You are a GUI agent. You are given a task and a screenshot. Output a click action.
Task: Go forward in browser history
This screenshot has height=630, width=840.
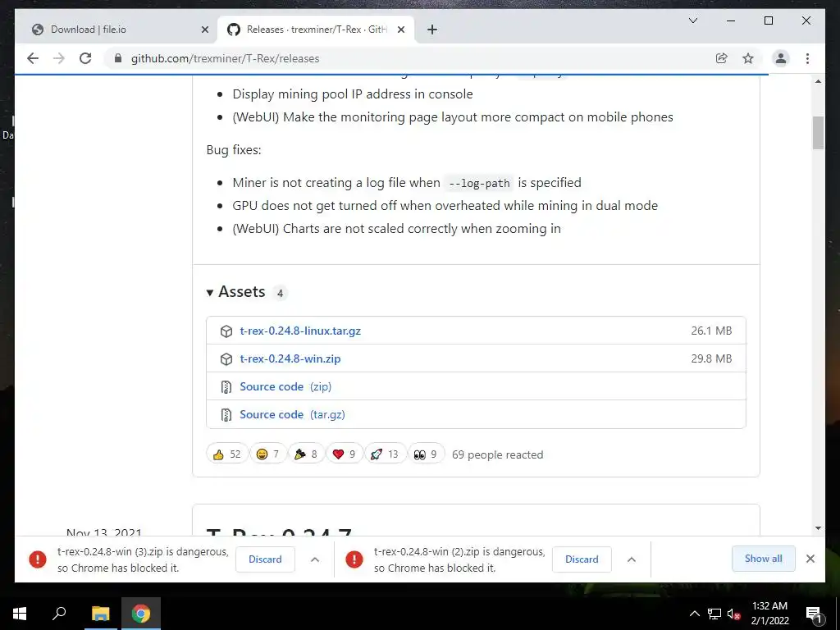(59, 58)
